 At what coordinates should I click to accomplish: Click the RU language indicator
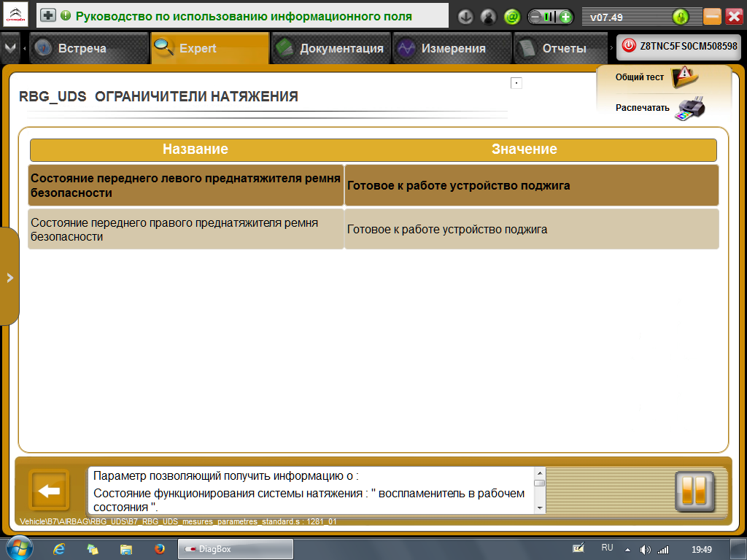click(607, 548)
